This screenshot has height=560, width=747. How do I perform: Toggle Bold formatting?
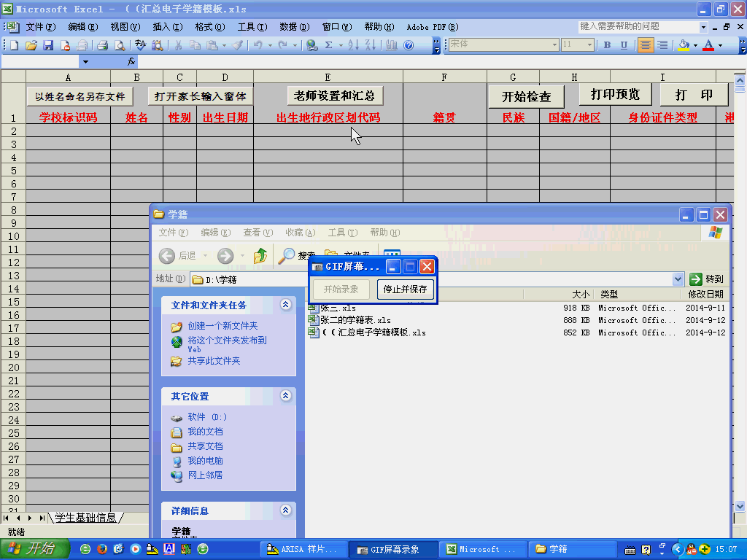607,44
